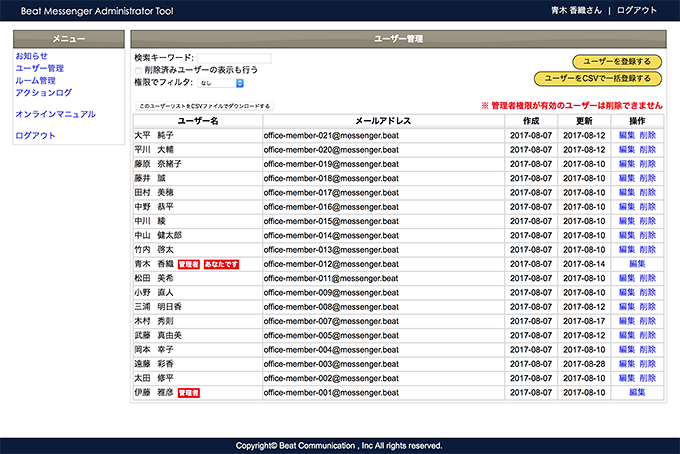The image size is (680, 454).
Task: Open the オンラインマニュアル link
Action: pyautogui.click(x=55, y=114)
